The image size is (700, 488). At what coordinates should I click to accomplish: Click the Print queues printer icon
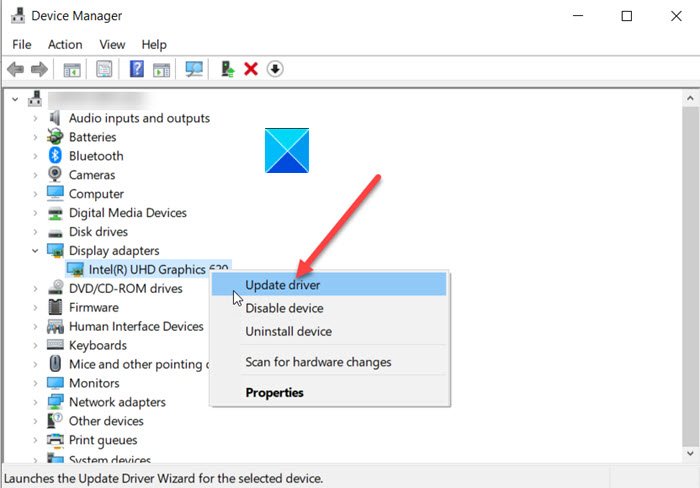(x=55, y=440)
